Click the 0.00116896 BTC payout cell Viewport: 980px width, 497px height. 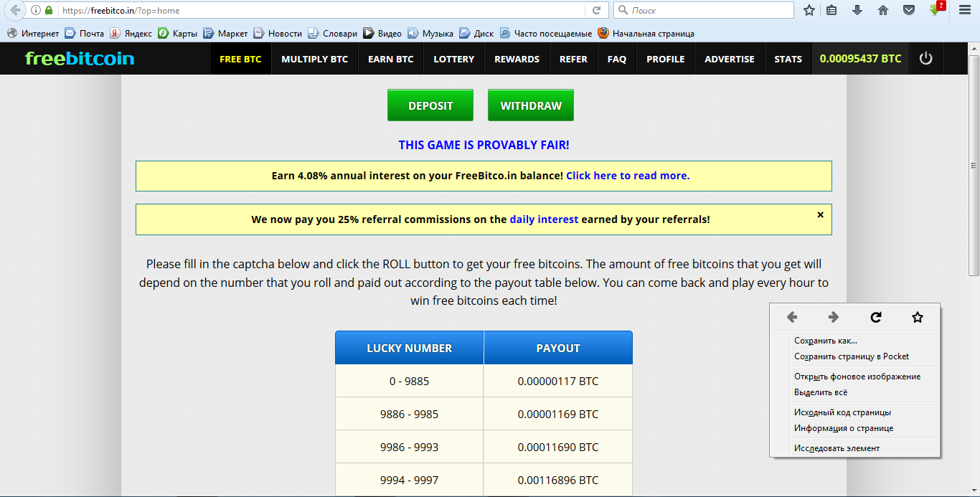[x=558, y=480]
